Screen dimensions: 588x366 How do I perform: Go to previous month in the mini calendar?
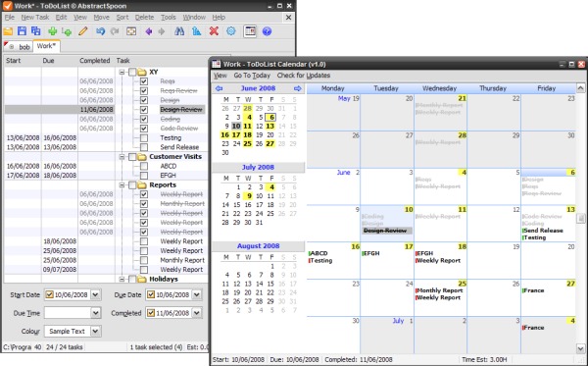(219, 88)
